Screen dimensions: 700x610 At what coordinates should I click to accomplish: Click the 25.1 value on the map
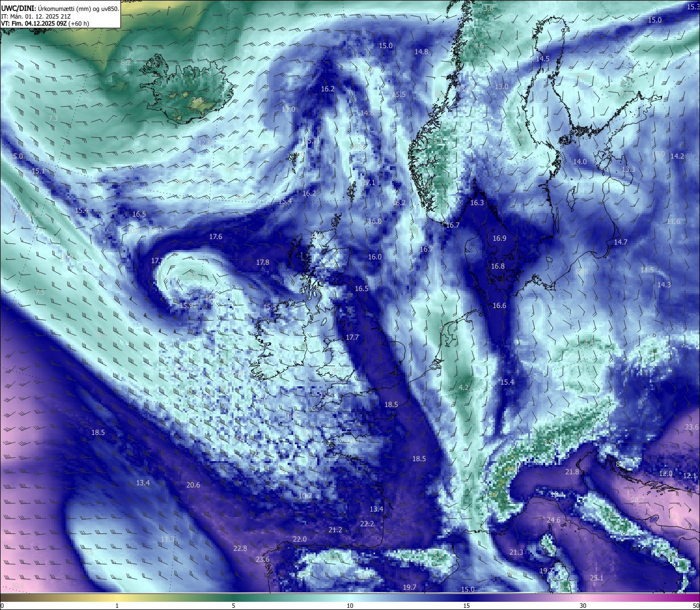(597, 578)
